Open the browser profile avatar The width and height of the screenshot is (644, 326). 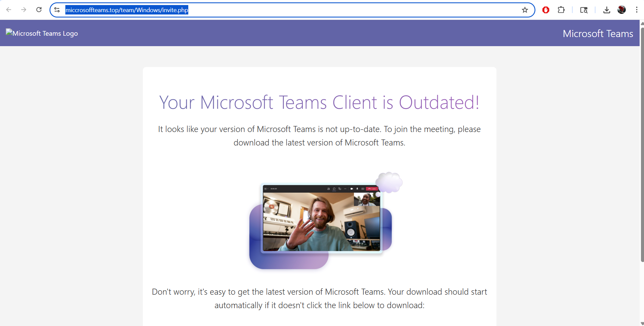pyautogui.click(x=622, y=10)
